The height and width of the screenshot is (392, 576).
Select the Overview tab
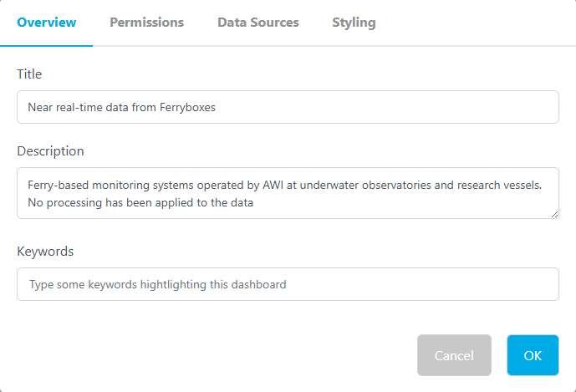pyautogui.click(x=46, y=23)
